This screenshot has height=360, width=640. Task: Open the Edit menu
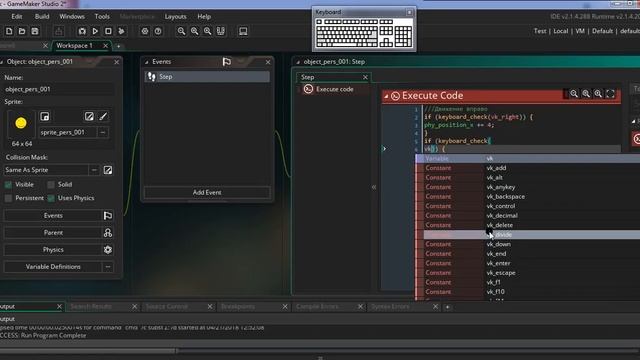tap(17, 17)
